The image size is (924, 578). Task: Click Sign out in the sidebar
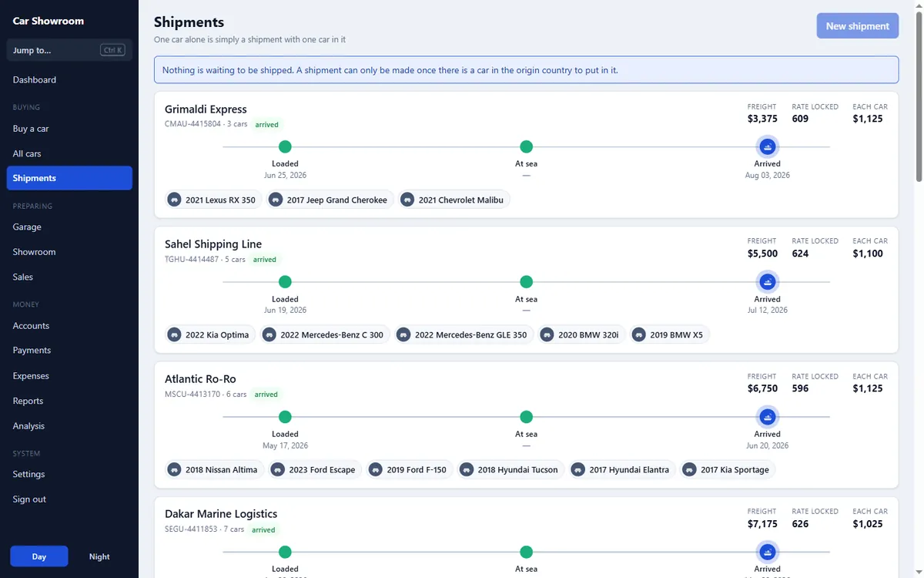(x=69, y=499)
